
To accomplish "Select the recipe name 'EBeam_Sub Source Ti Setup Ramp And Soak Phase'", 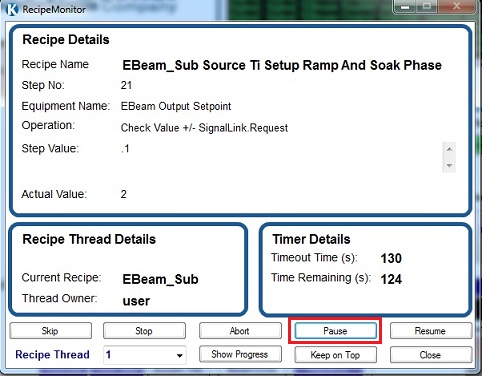I will point(282,65).
